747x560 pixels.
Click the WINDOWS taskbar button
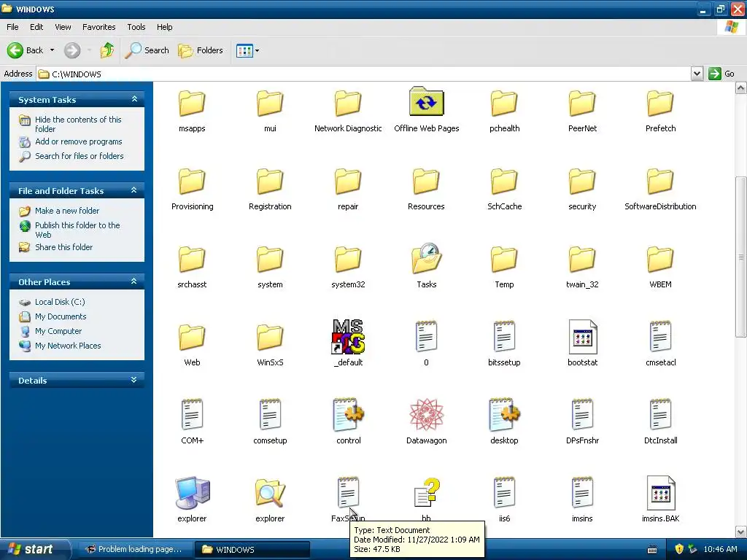pos(252,550)
